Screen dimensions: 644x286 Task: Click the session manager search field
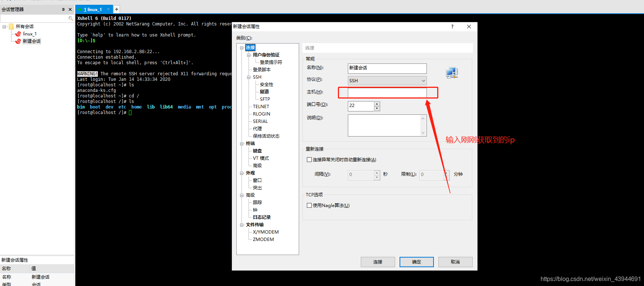(34, 18)
